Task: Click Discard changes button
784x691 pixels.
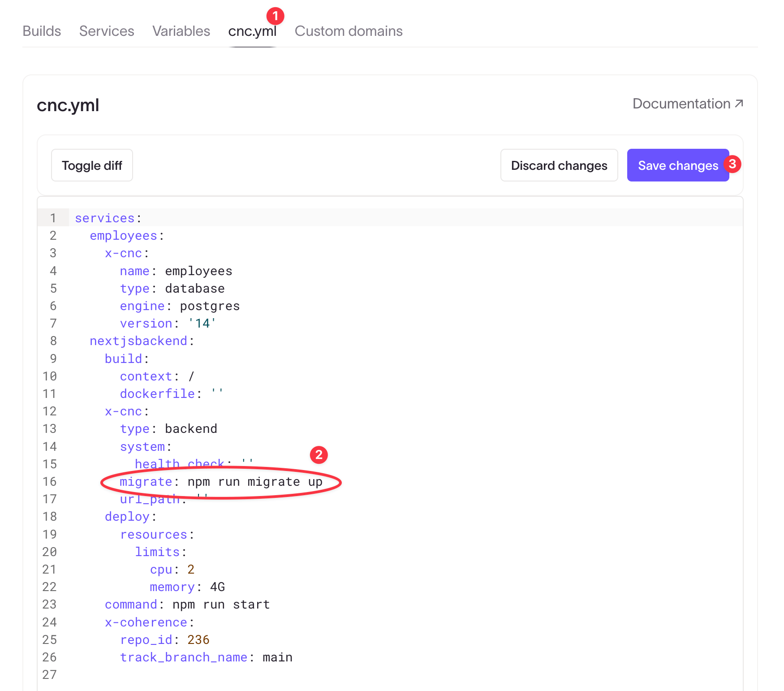Action: tap(559, 165)
